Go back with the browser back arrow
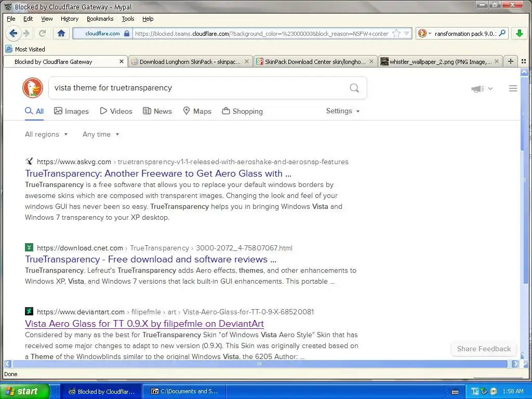532x399 pixels. [x=13, y=33]
